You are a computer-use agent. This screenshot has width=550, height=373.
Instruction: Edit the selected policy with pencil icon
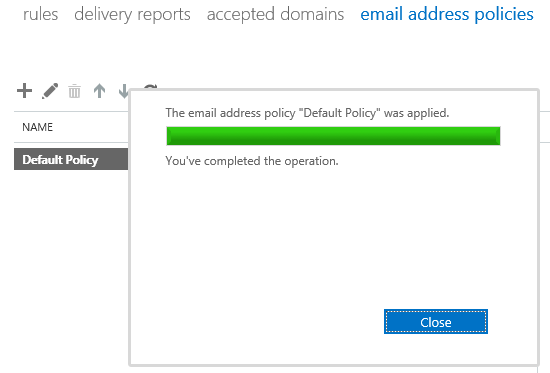tap(50, 91)
